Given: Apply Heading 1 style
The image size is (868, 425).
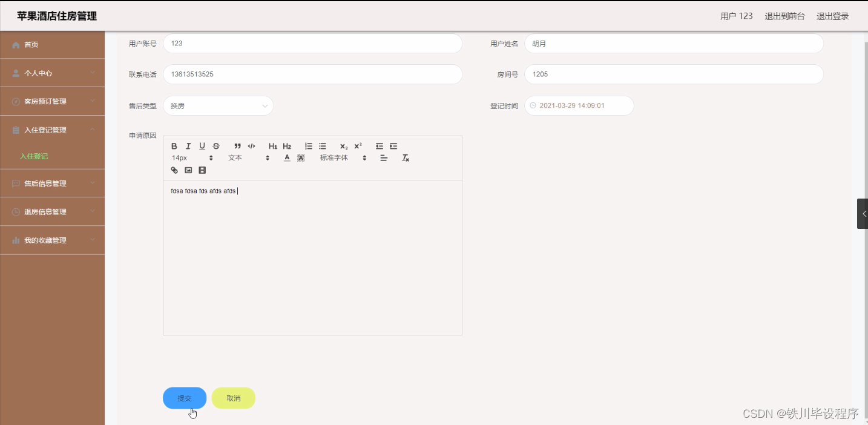Looking at the screenshot, I should pos(273,146).
